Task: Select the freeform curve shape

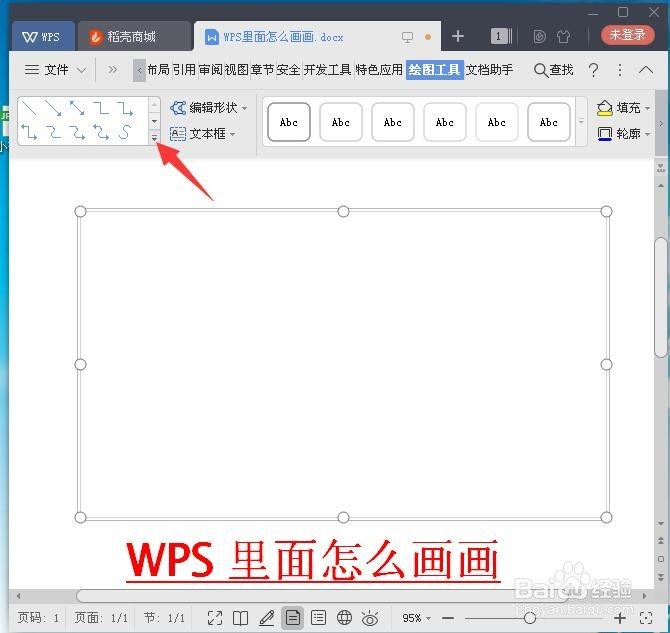Action: (x=125, y=132)
